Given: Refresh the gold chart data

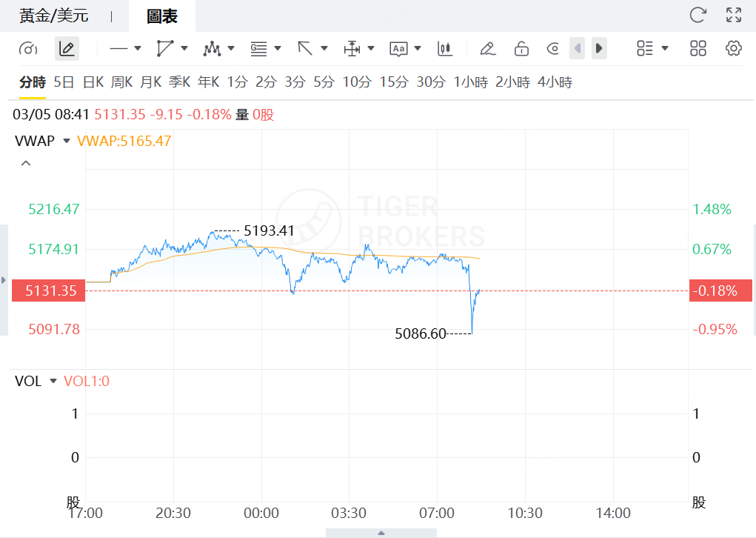Looking at the screenshot, I should click(698, 15).
